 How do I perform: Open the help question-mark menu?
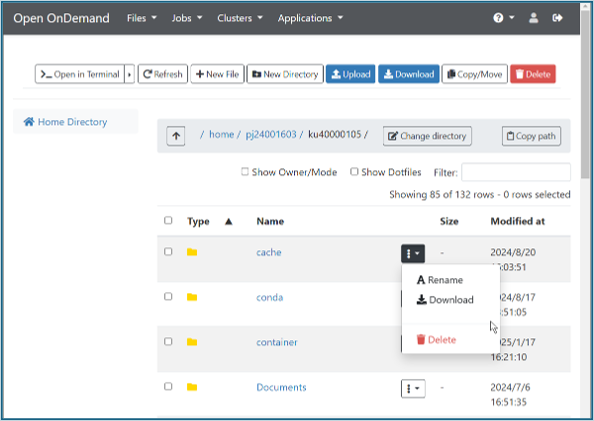(x=503, y=18)
